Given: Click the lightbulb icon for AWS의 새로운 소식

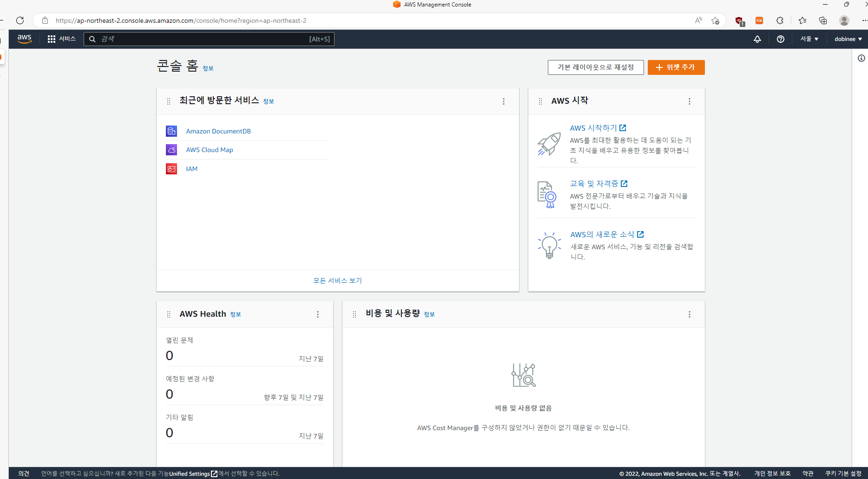Looking at the screenshot, I should pos(549,245).
